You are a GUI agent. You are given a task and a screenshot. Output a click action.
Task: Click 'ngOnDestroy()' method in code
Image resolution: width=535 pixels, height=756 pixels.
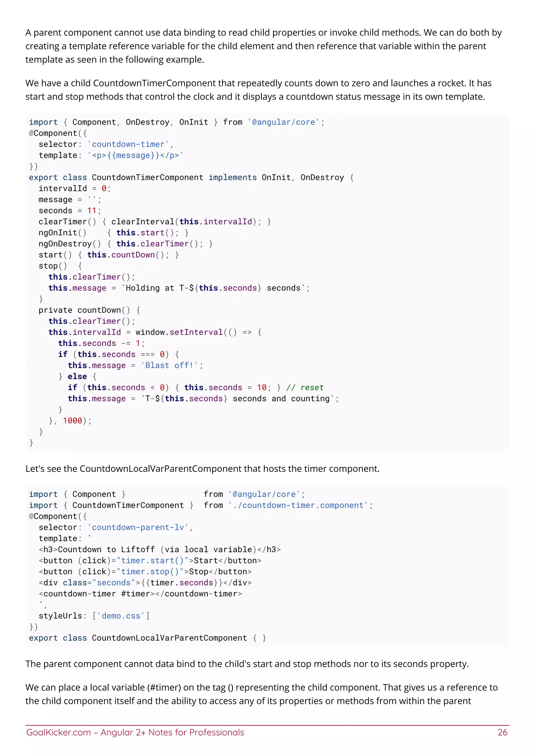pyautogui.click(x=69, y=244)
